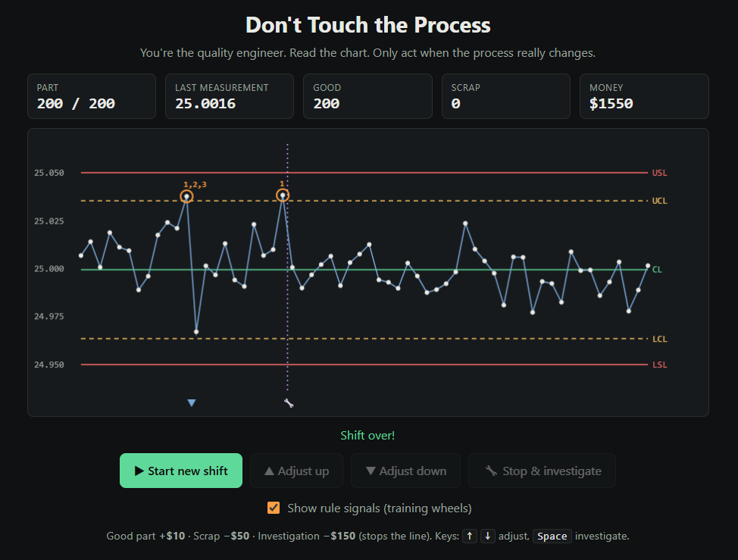Click the 25.050 axis value
Screen dimensions: 738x560
point(49,173)
